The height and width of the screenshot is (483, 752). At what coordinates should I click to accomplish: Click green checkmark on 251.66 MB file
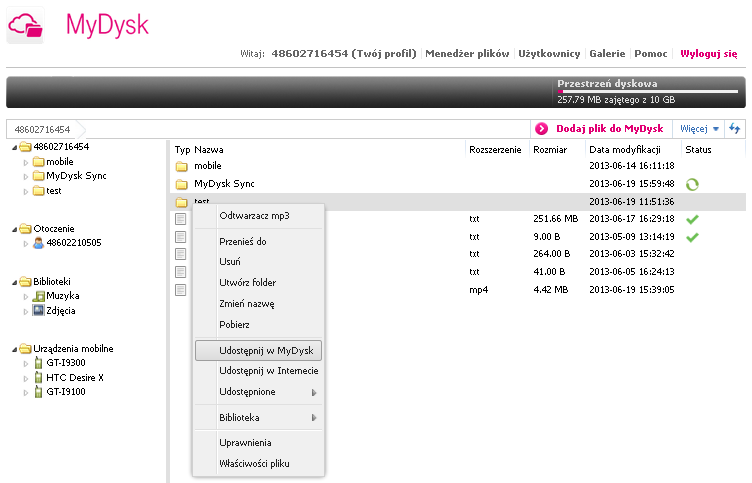[x=692, y=220]
